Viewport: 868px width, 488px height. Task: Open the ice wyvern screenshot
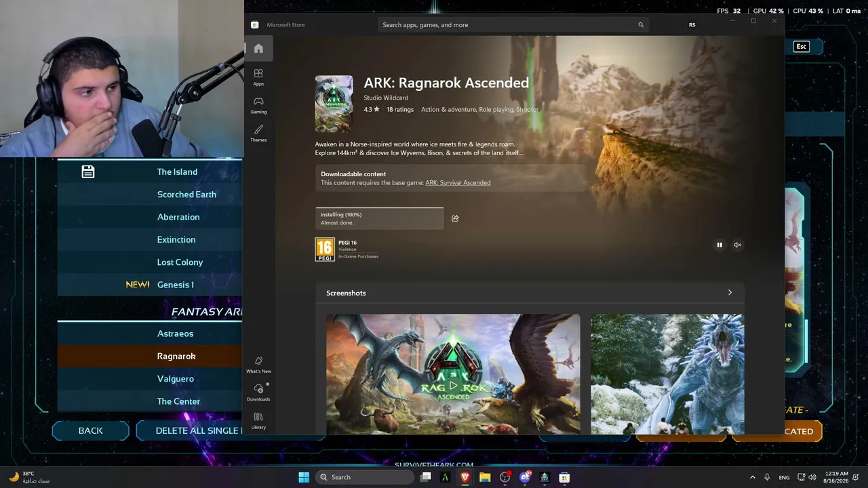[x=667, y=373]
